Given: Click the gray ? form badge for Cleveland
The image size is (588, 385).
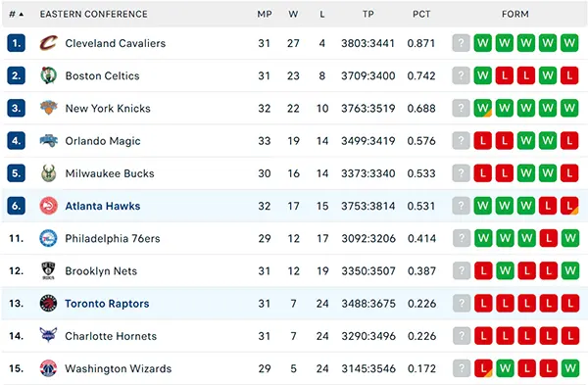Looking at the screenshot, I should tap(462, 43).
